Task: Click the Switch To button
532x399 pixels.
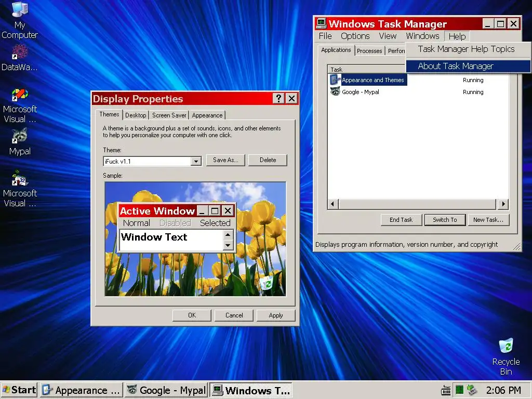Action: (x=445, y=220)
